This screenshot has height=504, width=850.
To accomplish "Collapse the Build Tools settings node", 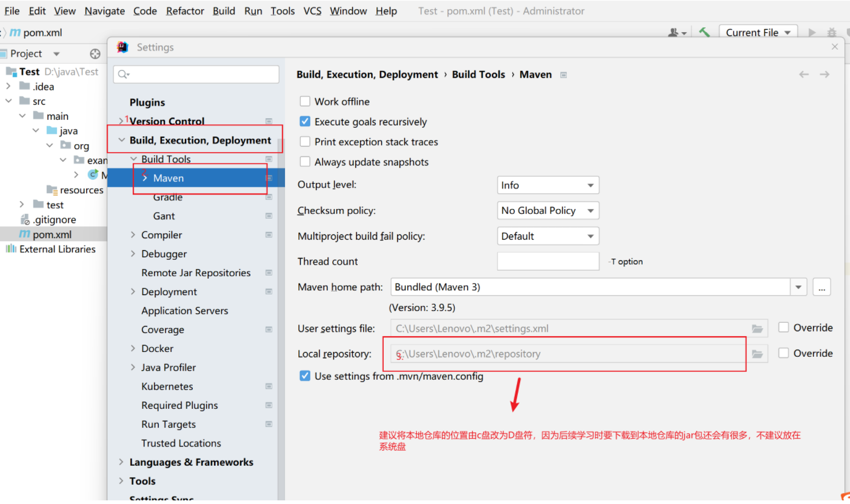I will click(133, 159).
